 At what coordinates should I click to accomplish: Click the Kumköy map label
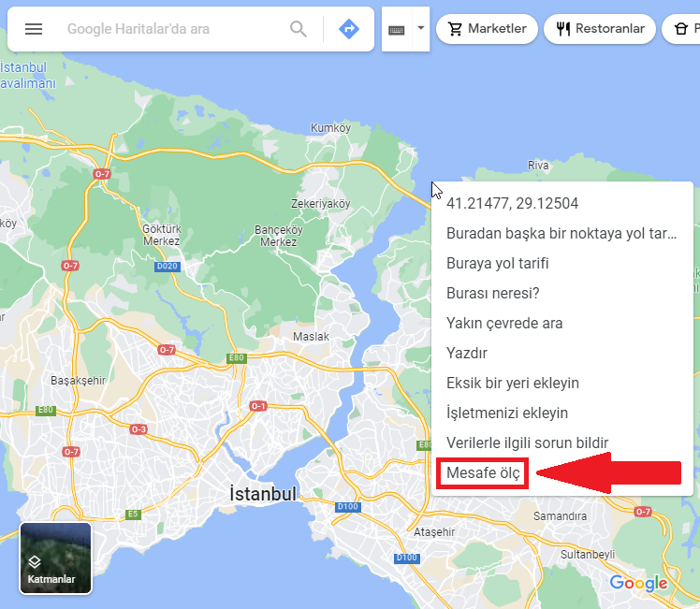(x=330, y=128)
